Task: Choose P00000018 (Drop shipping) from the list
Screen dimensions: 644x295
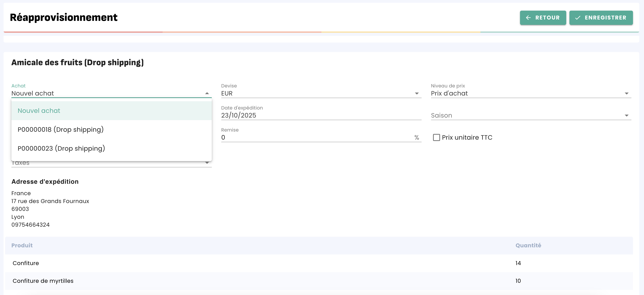Action: (x=60, y=130)
